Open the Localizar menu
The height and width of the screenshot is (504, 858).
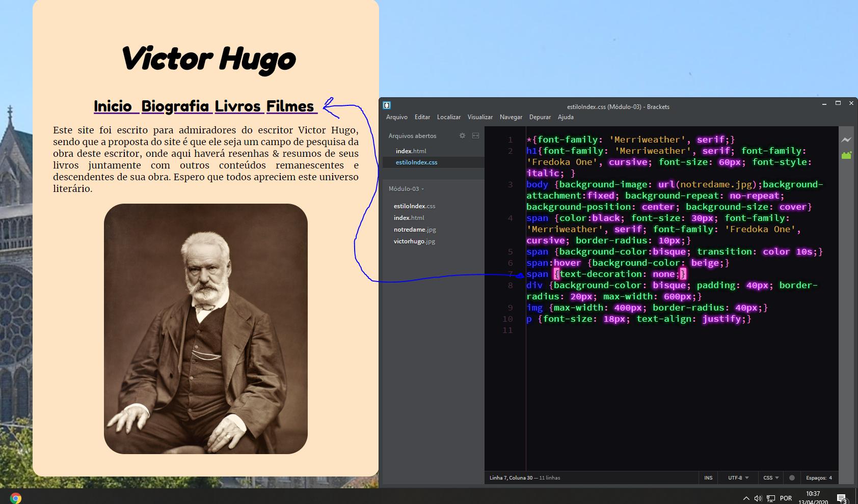pyautogui.click(x=449, y=117)
